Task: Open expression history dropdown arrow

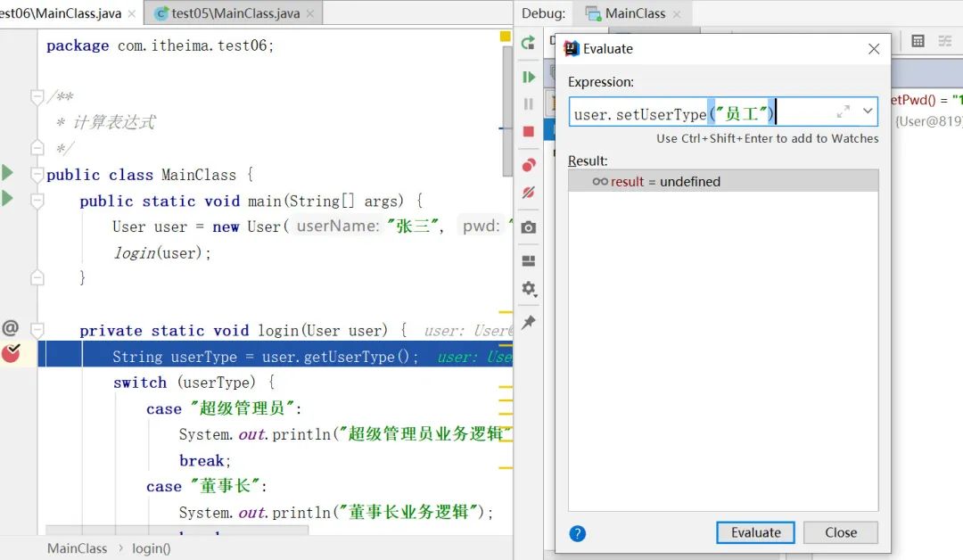Action: pos(868,111)
